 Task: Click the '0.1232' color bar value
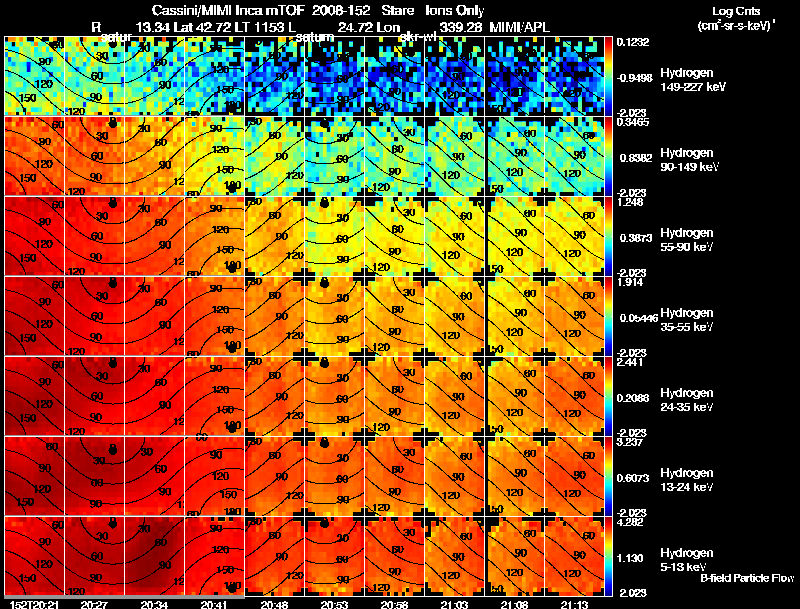pos(633,42)
